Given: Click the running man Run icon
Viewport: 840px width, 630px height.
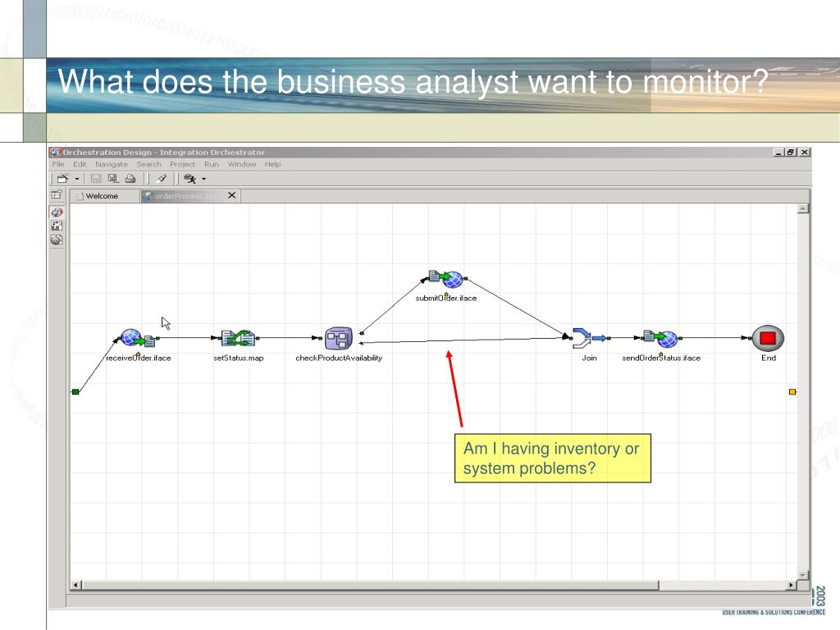Looking at the screenshot, I should 189,178.
